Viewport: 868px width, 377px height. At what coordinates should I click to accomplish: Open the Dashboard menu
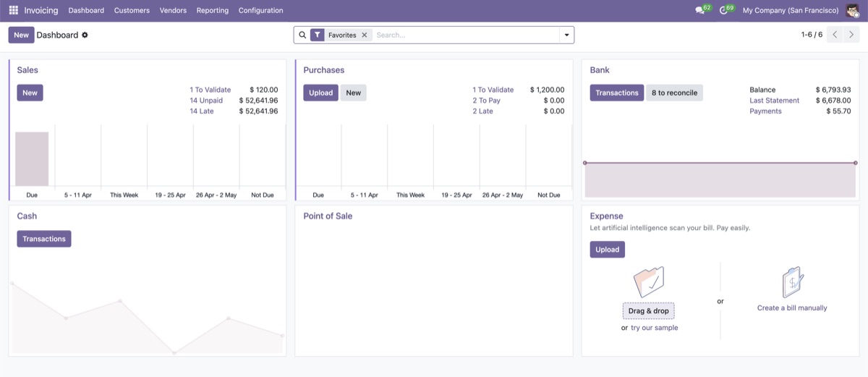pyautogui.click(x=86, y=11)
